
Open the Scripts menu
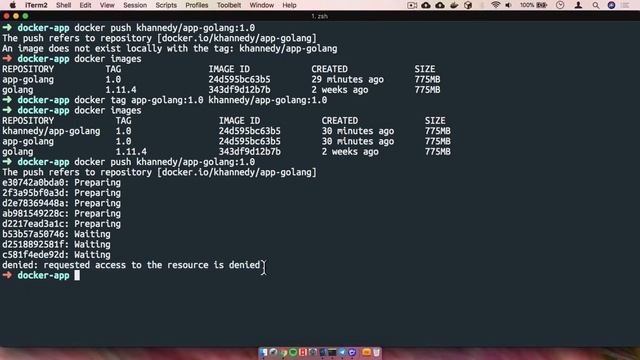point(166,5)
